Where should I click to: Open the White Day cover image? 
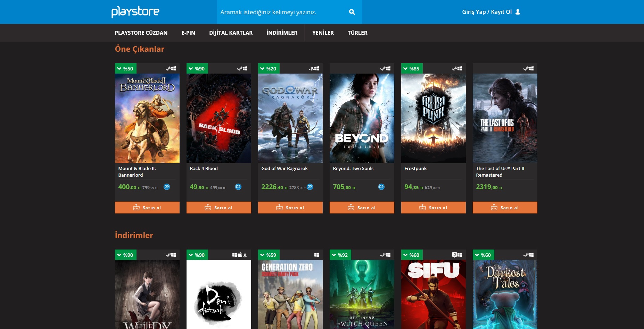pos(147,294)
